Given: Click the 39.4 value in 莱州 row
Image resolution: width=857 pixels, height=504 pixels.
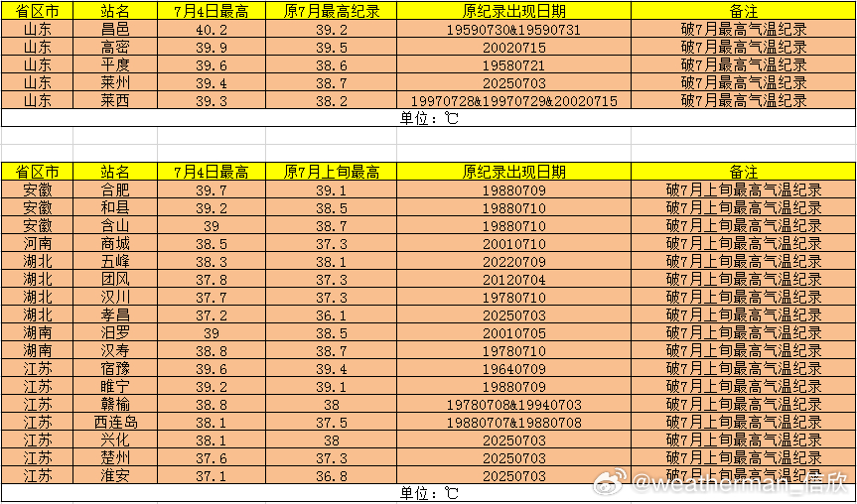Looking at the screenshot, I should pyautogui.click(x=212, y=82).
